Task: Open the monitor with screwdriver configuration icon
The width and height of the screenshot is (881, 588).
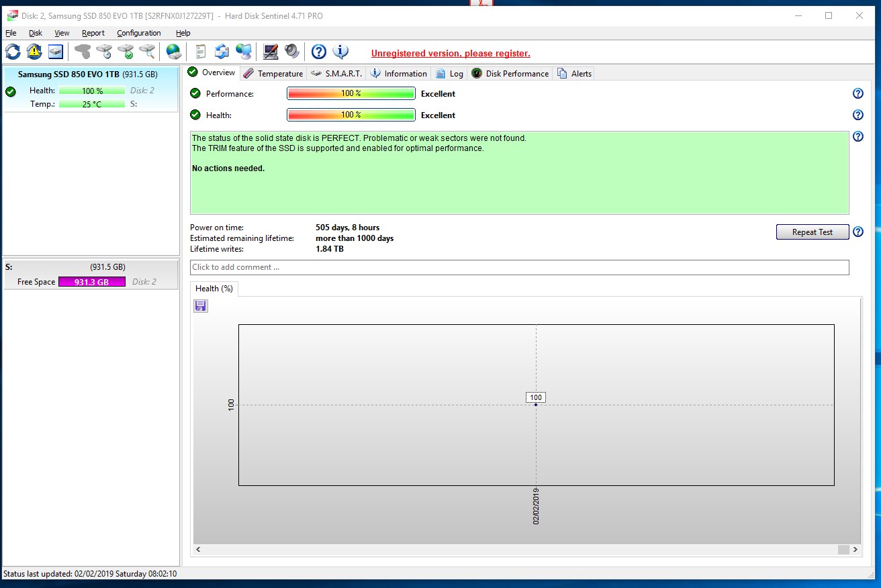Action: pyautogui.click(x=271, y=51)
